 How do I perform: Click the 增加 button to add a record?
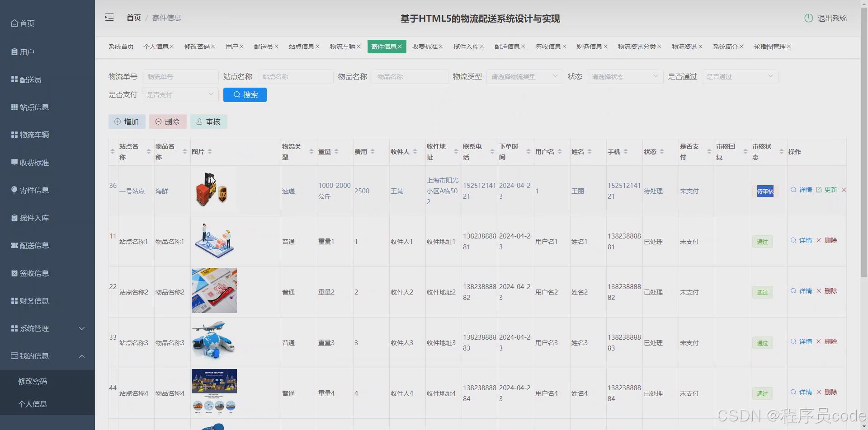(127, 121)
